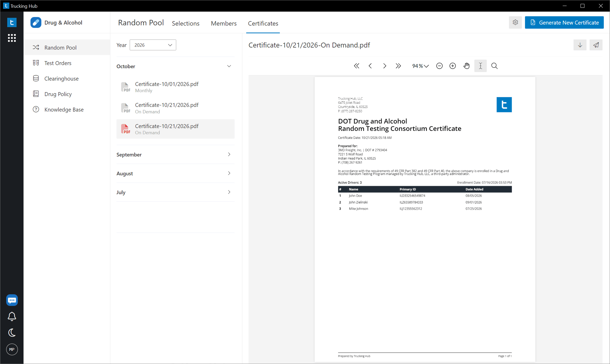The image size is (610, 364).
Task: Open certificate settings gear
Action: 515,22
